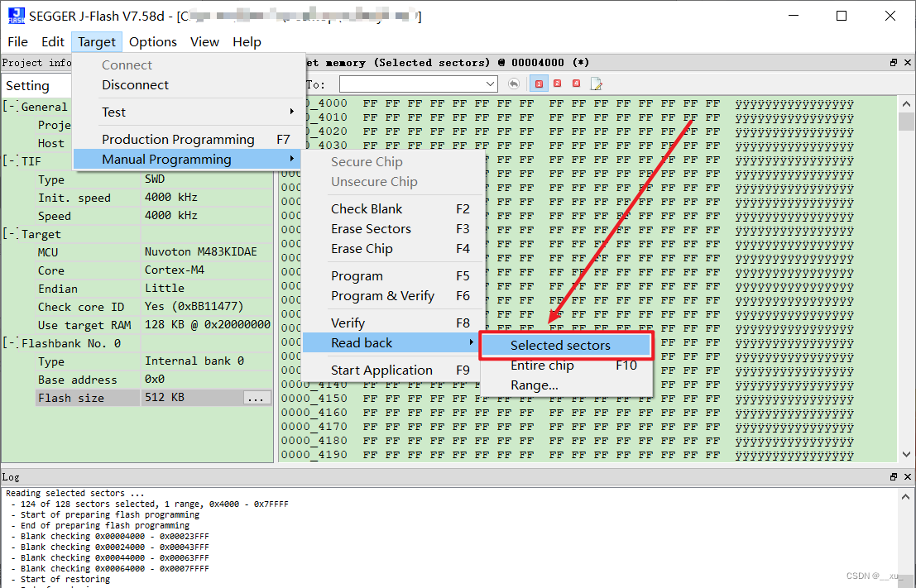The image size is (916, 588).
Task: Click memory row address 0000_4190
Action: [x=314, y=454]
